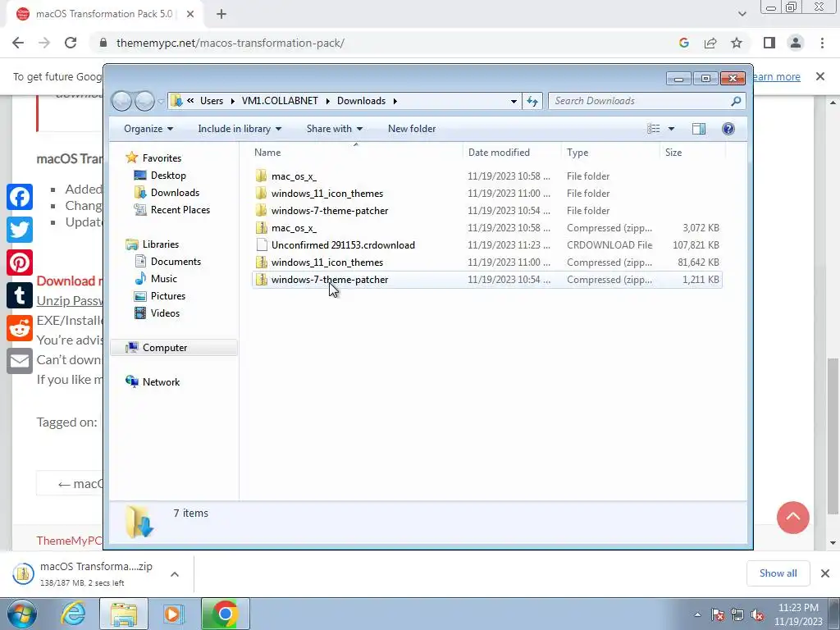Open the Chrome profile avatar
Image resolution: width=840 pixels, height=630 pixels.
796,43
